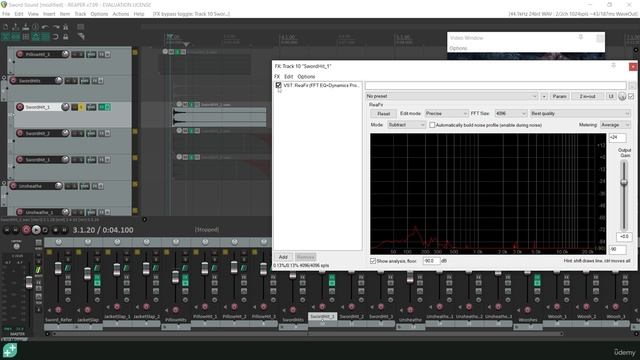640x360 pixels.
Task: Toggle solo on the SwordHit_1 track
Action: (81, 107)
